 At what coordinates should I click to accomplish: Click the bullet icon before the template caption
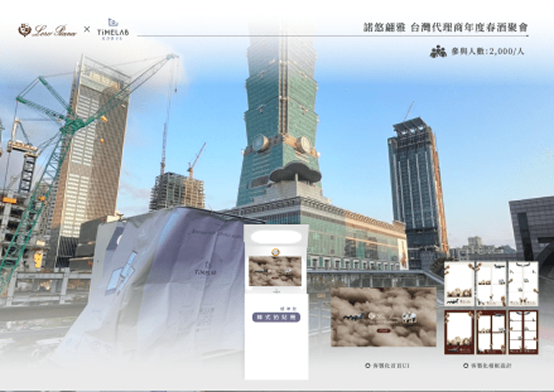pos(466,365)
